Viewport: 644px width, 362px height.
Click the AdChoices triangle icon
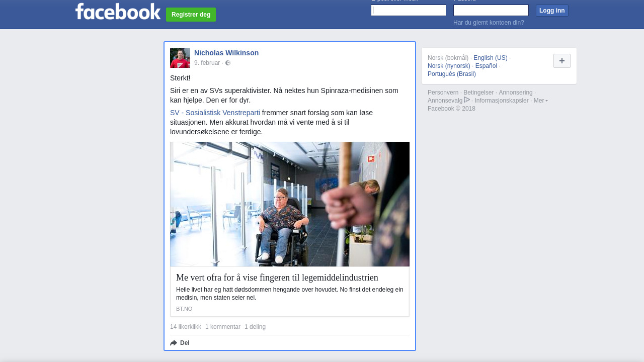[467, 100]
